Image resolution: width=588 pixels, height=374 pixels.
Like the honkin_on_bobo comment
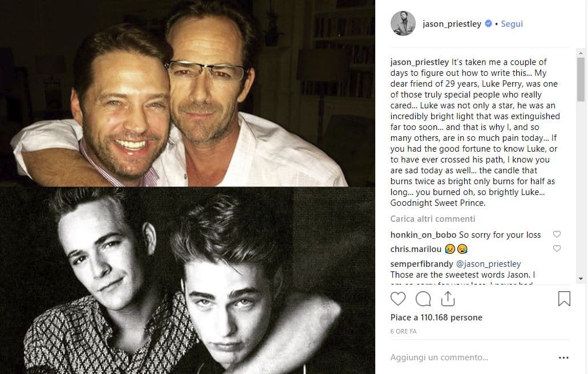[x=557, y=234]
